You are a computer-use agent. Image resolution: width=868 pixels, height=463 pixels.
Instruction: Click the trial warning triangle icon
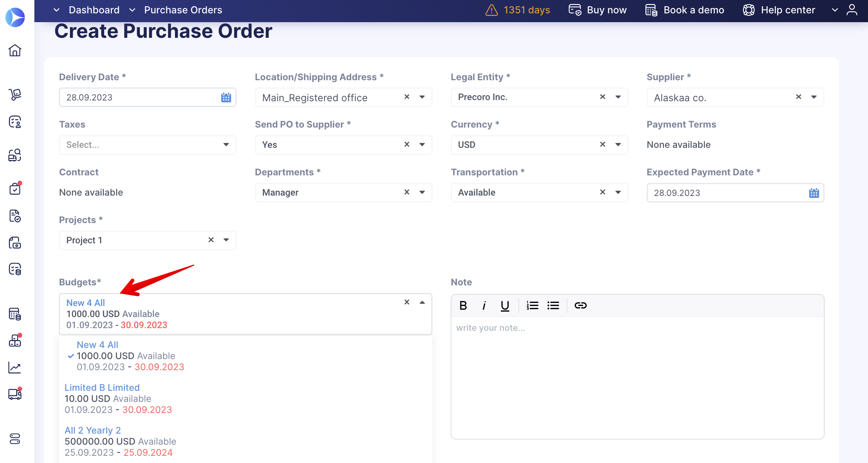[x=492, y=10]
